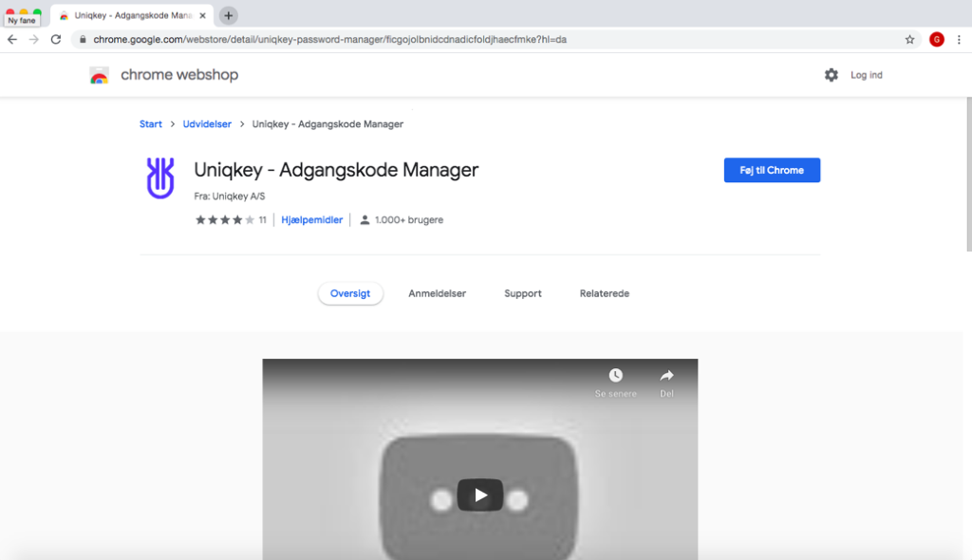
Task: Add extension with Føj til Chrome
Action: point(772,170)
